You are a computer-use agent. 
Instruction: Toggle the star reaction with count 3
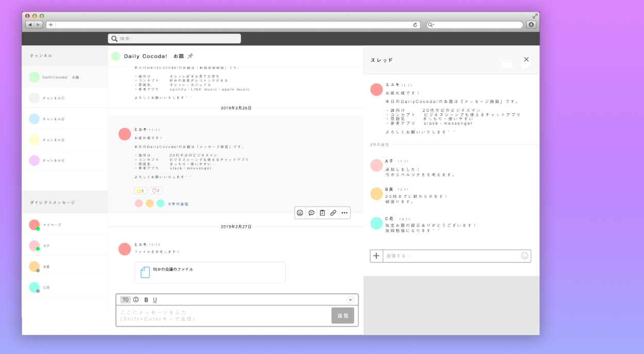140,191
